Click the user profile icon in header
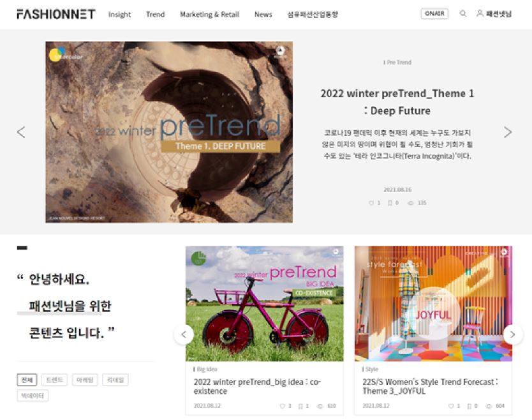The width and height of the screenshot is (532, 420). (480, 13)
